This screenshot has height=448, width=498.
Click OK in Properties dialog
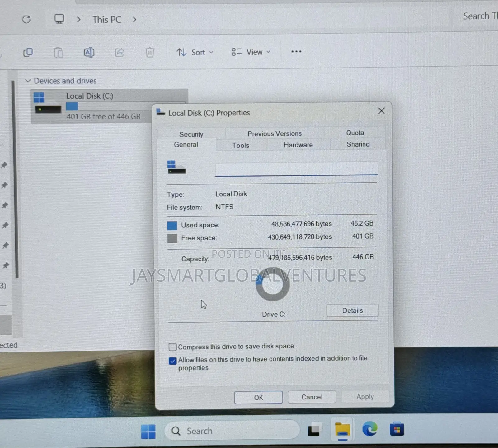(258, 397)
